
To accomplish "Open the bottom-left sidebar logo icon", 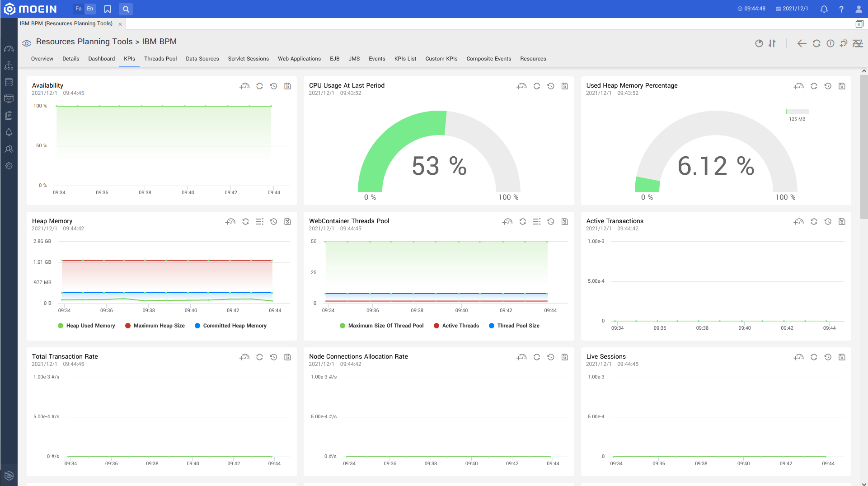I will point(9,476).
